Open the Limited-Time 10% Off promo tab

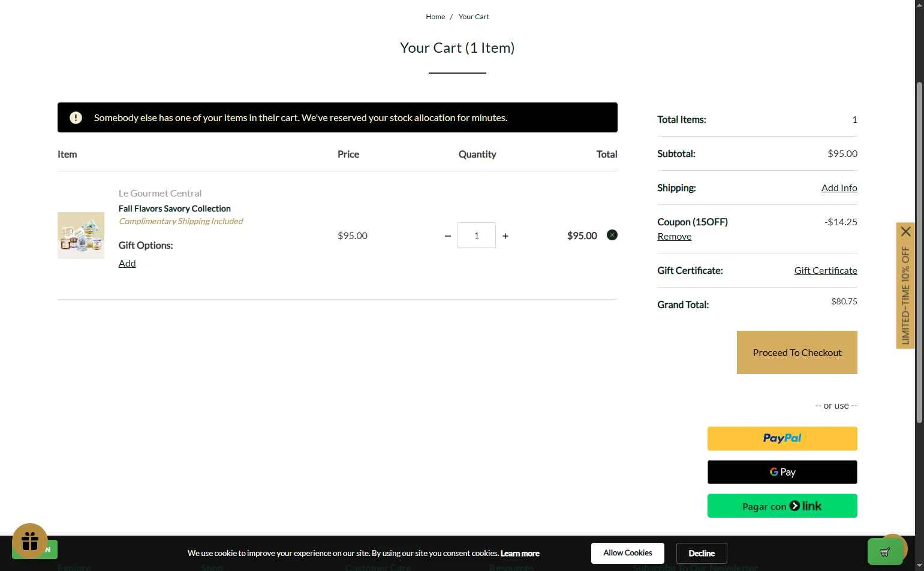click(x=905, y=295)
